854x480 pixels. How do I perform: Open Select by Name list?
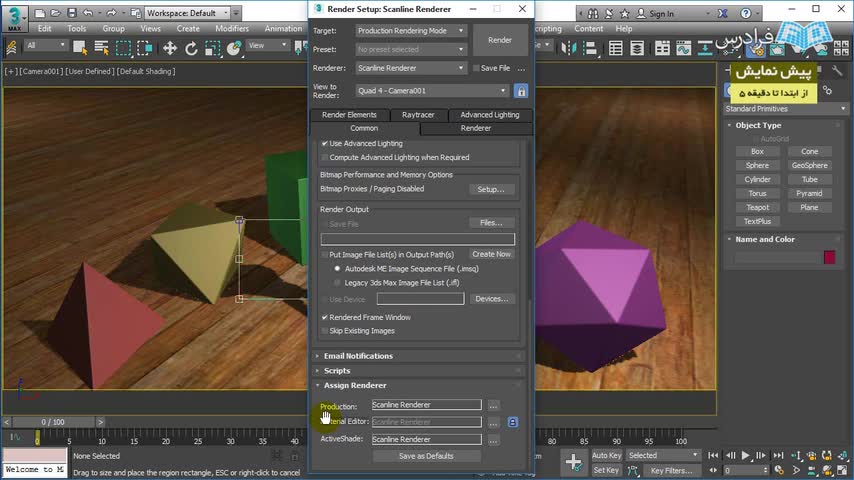[101, 48]
